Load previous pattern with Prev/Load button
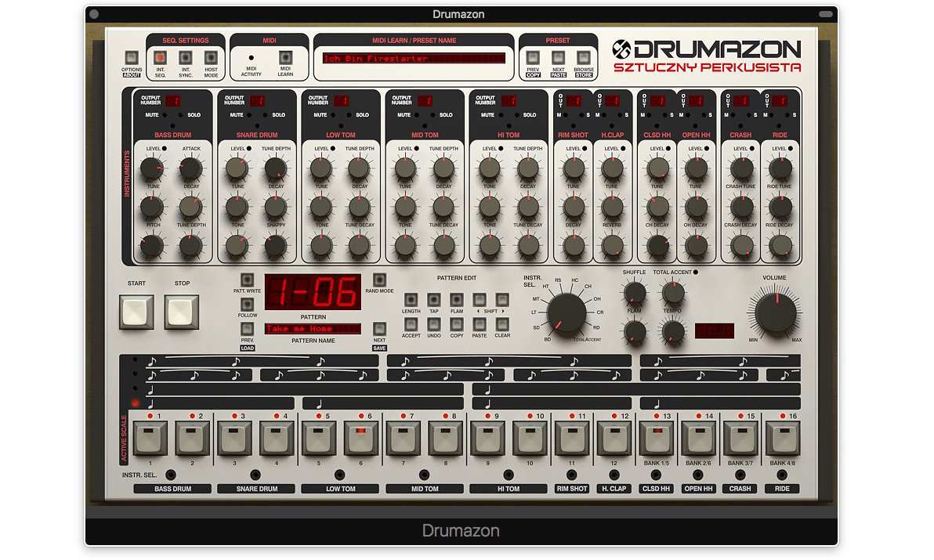Viewport: 934px width, 560px height. click(x=247, y=329)
